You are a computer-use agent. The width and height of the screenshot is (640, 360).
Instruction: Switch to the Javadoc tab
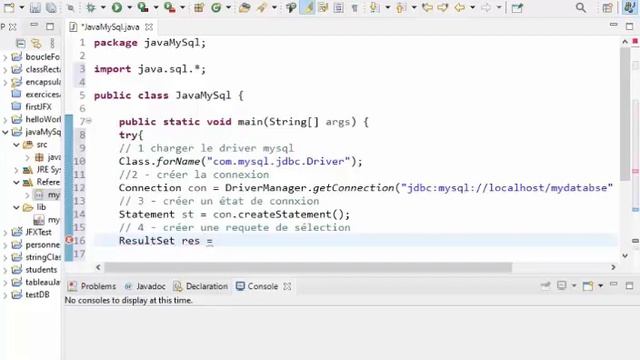pos(145,286)
